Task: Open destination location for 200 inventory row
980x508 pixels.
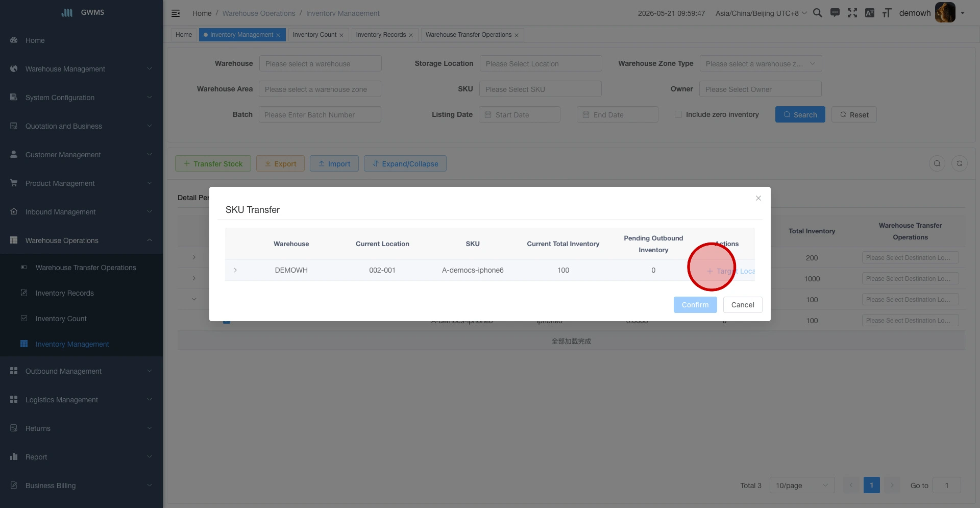Action: tap(911, 258)
